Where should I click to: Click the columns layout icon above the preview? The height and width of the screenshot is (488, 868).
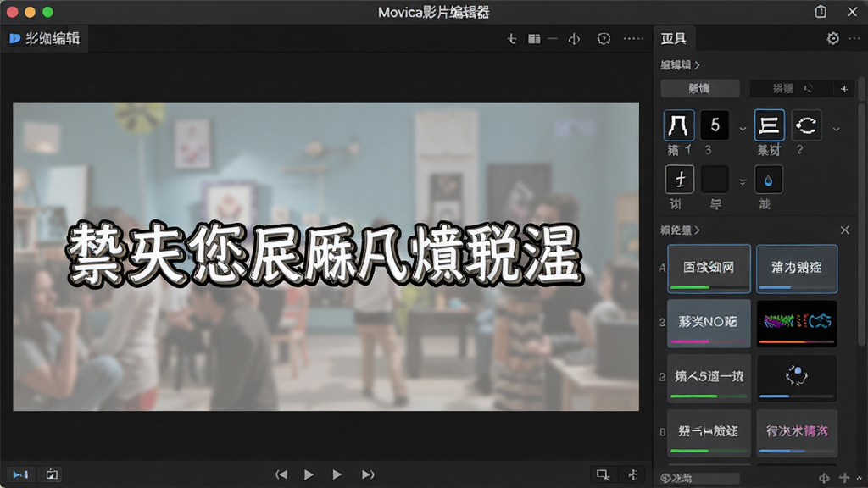(534, 38)
